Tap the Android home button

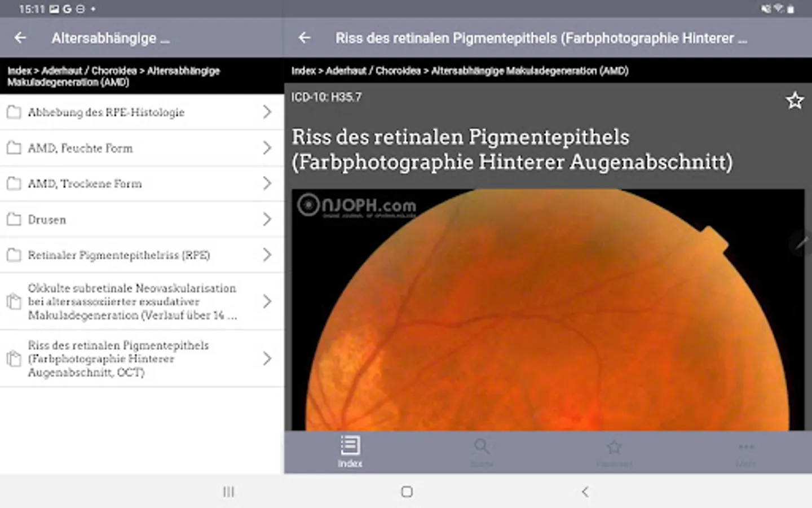point(407,492)
